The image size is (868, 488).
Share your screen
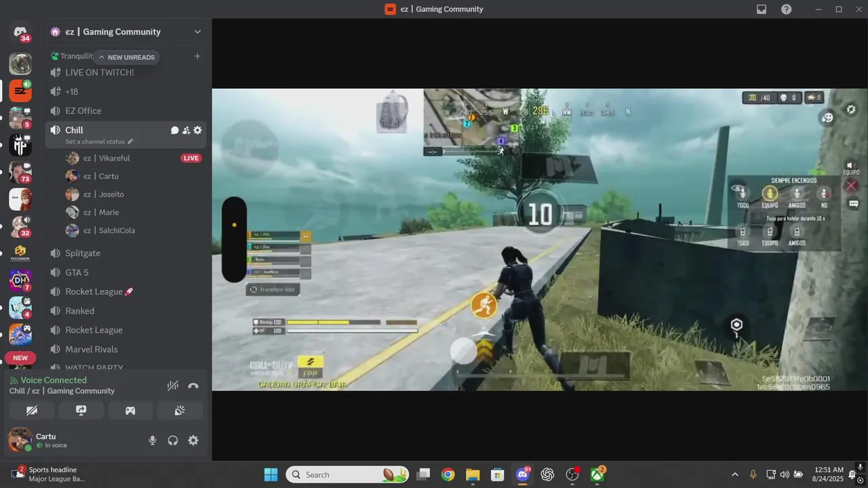81,410
